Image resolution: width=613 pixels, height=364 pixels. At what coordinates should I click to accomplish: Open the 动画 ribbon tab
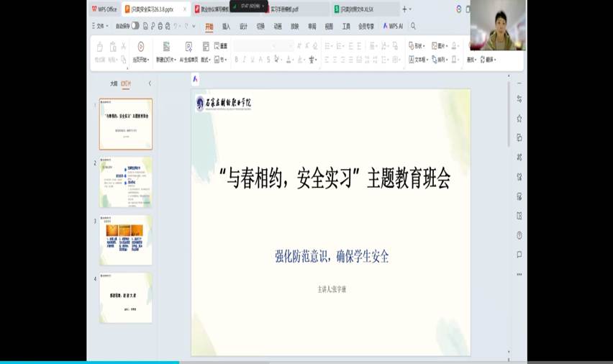coord(278,26)
